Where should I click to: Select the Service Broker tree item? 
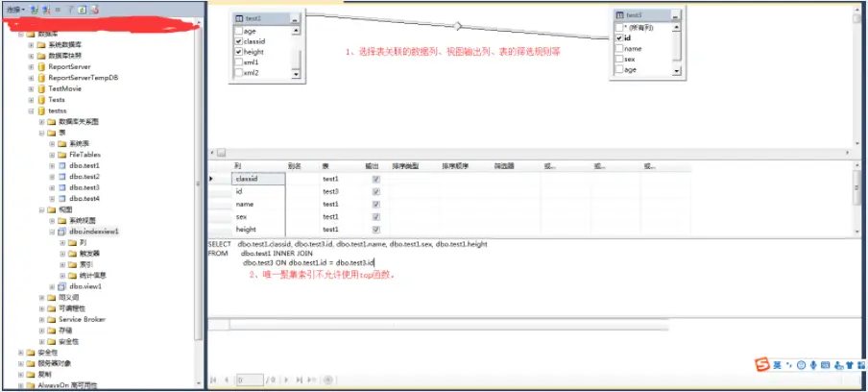point(82,320)
